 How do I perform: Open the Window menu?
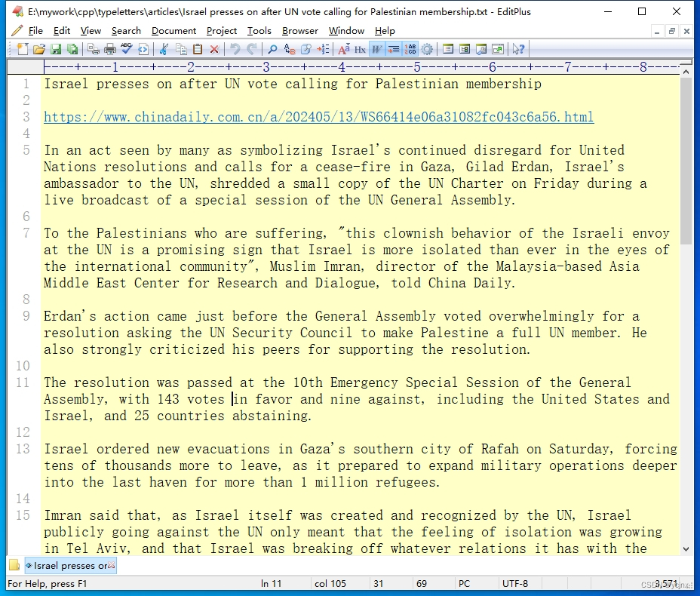pos(346,31)
